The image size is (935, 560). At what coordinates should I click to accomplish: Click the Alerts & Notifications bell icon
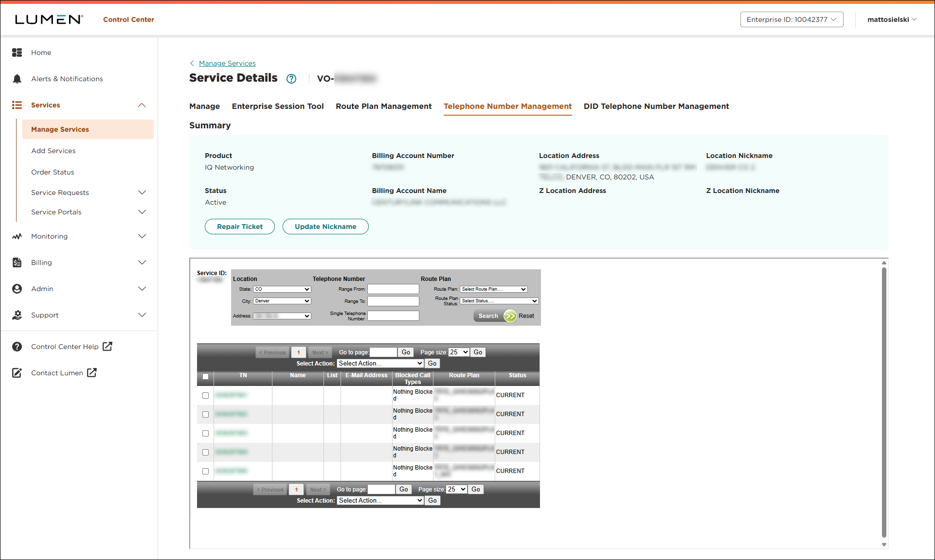[17, 78]
